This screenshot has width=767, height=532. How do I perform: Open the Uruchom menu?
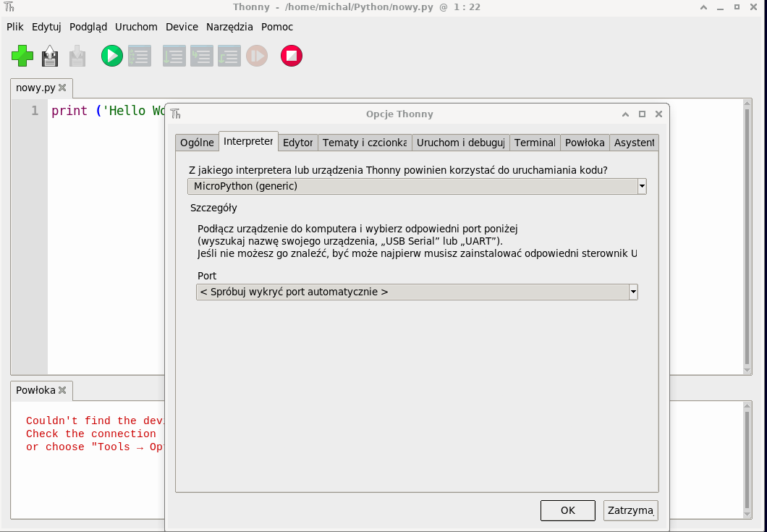(x=136, y=27)
